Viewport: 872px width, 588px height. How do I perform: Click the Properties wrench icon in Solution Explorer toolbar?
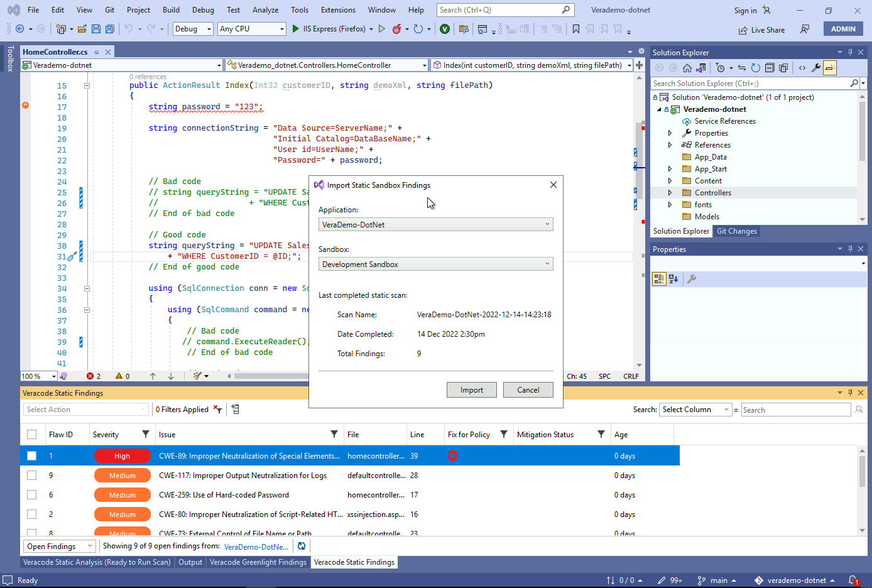point(816,68)
